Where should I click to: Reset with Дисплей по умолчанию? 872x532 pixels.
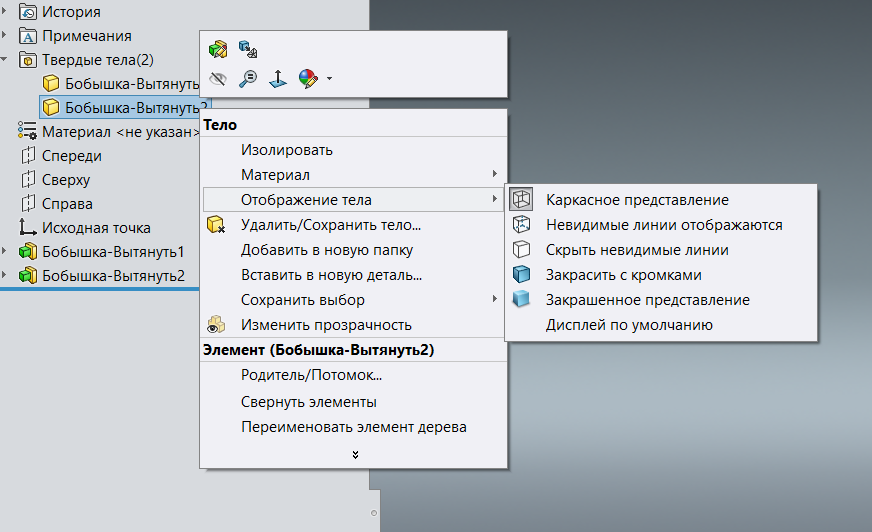pyautogui.click(x=629, y=324)
